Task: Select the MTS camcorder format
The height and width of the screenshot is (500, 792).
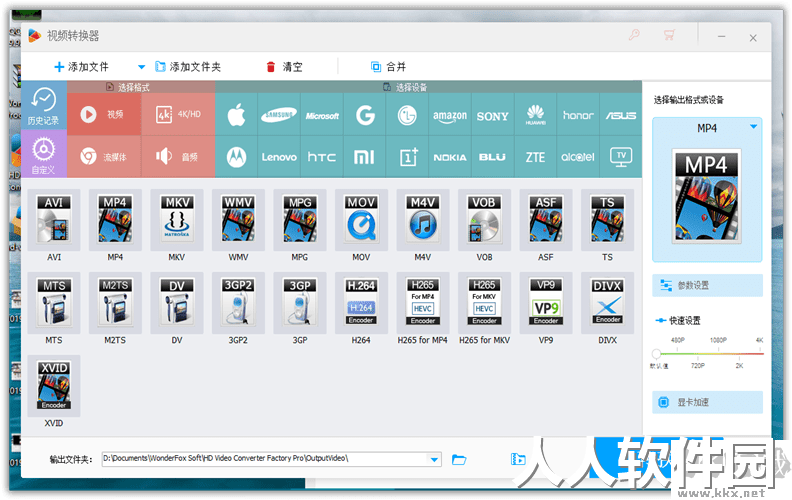Action: [x=54, y=303]
